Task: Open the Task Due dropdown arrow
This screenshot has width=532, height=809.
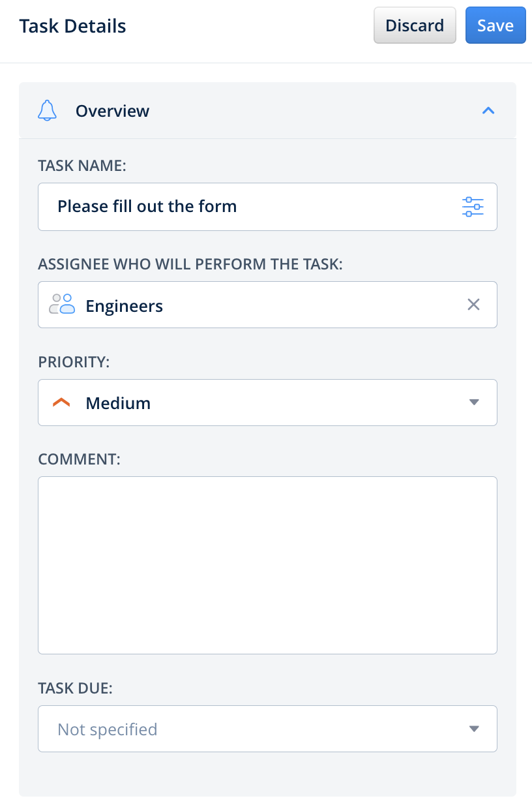Action: 474,729
